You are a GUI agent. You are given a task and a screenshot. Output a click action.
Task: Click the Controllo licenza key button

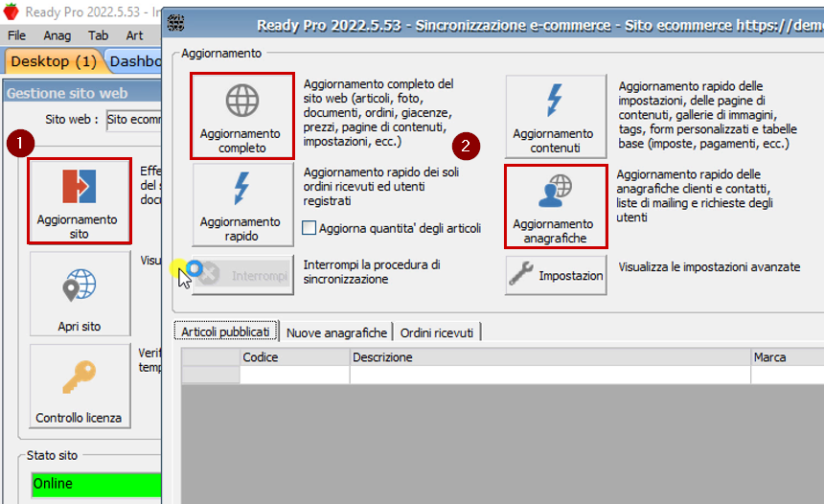(80, 386)
